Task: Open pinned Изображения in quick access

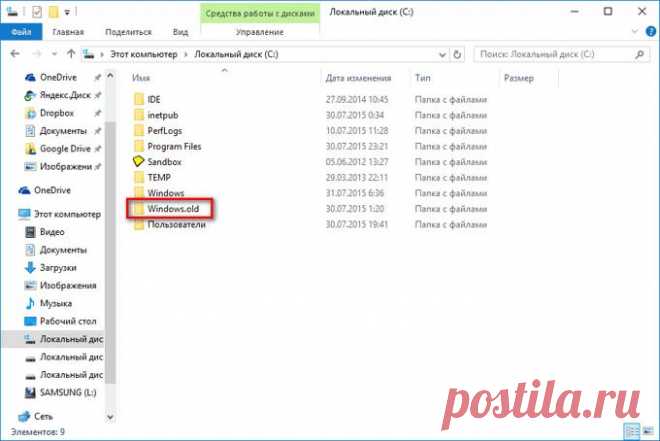Action: point(66,166)
